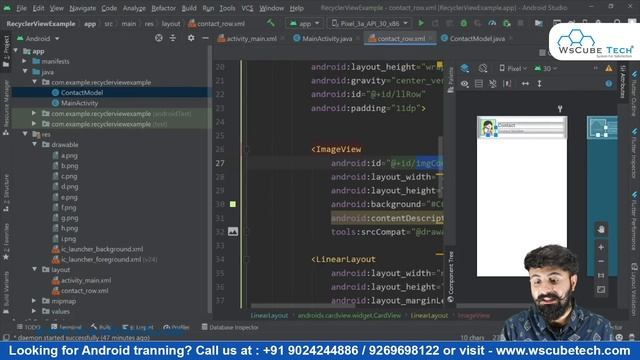
Task: Hide the Project panel with minus icon
Action: pos(205,38)
